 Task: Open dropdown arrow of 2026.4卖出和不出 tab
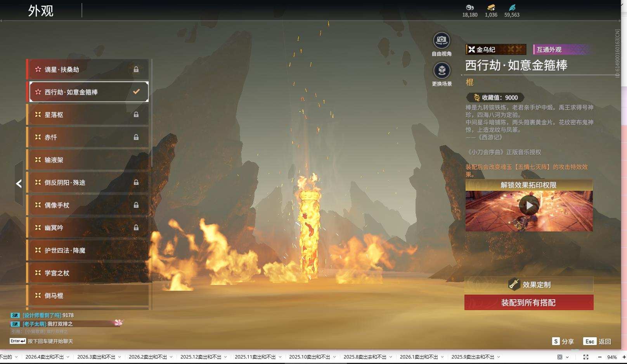(x=68, y=357)
